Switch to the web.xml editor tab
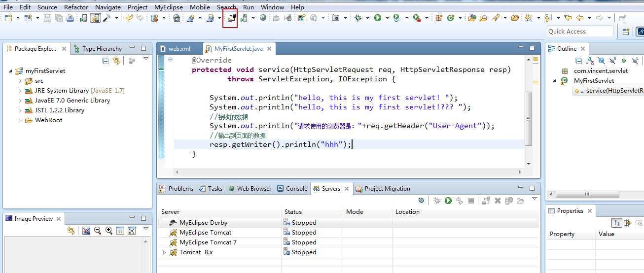Screen dimensions: 644x273 (x=179, y=49)
